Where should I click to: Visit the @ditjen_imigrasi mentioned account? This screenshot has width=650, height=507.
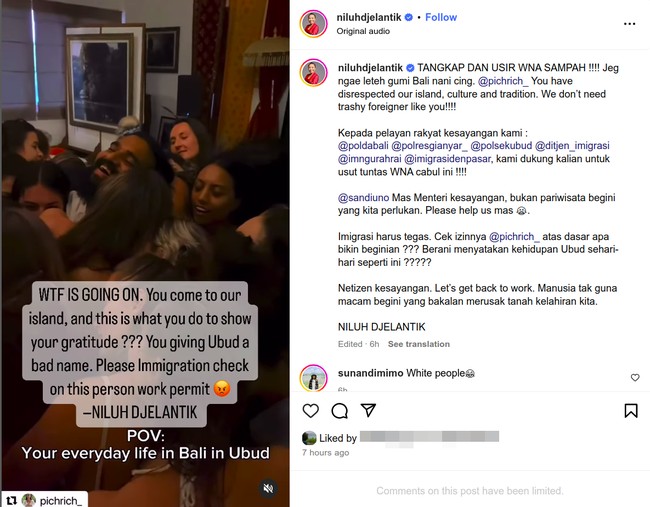pyautogui.click(x=572, y=146)
